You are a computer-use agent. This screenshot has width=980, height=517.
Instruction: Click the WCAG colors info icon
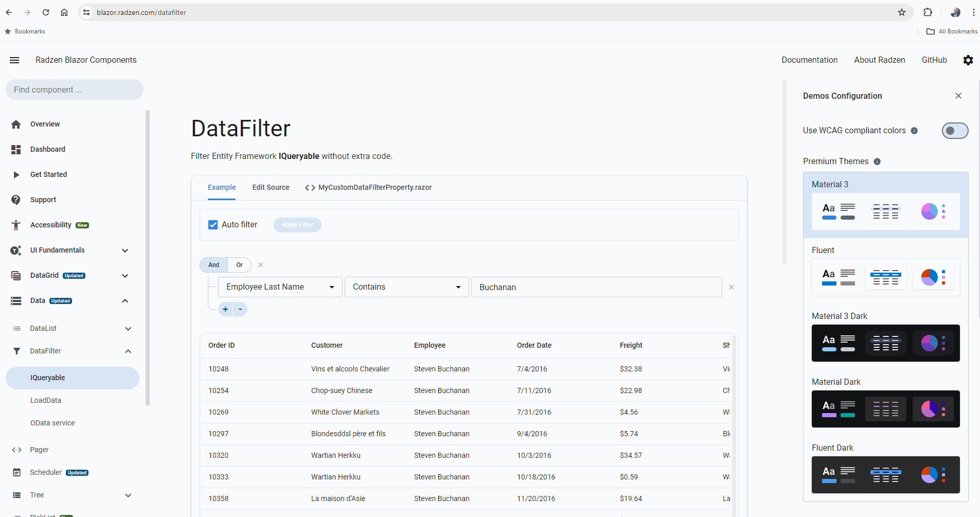914,131
